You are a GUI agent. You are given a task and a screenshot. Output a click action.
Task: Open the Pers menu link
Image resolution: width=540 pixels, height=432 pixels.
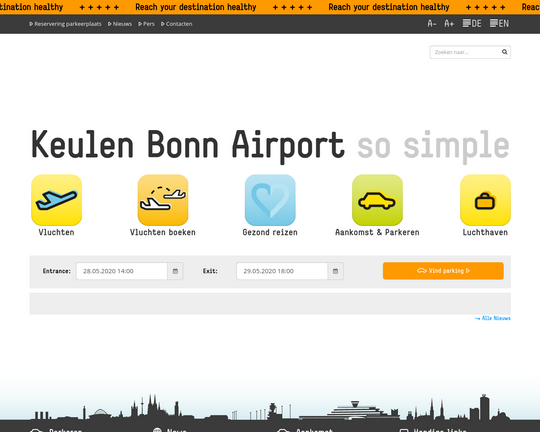tap(146, 24)
